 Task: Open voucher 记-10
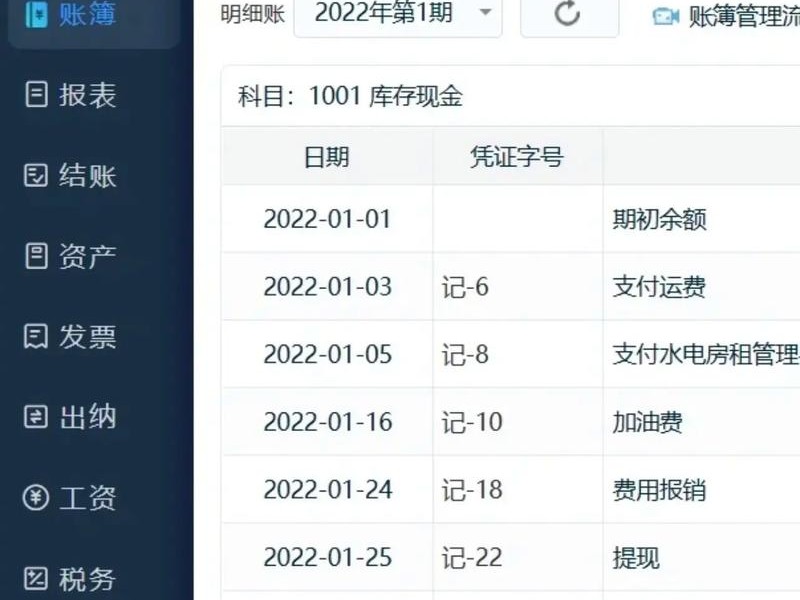click(x=472, y=422)
